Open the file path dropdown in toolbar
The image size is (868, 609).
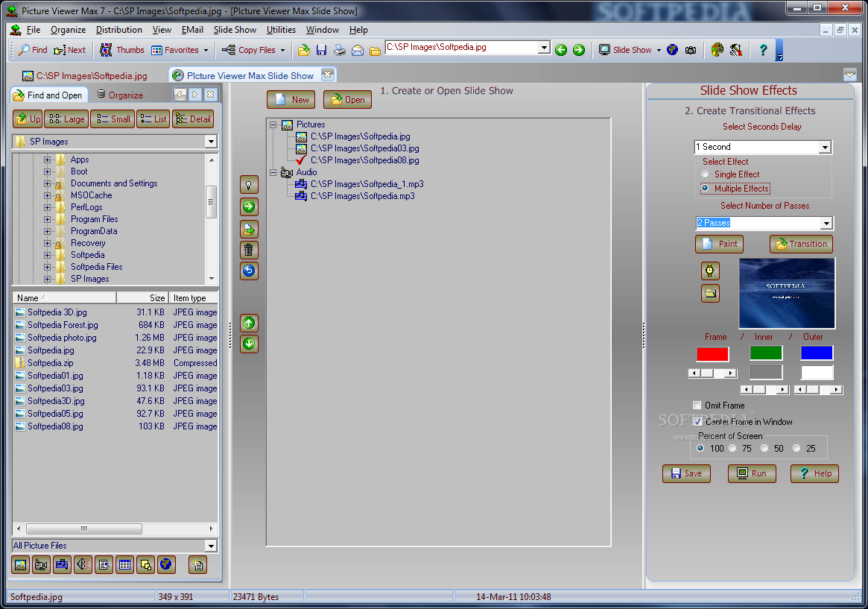[544, 48]
